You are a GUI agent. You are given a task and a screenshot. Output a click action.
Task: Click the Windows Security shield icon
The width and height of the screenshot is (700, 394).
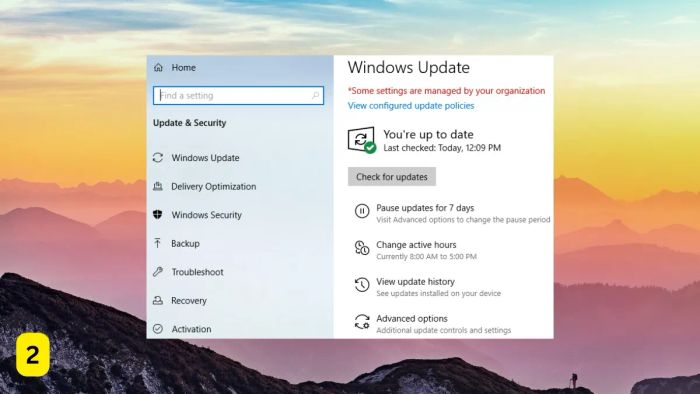pyautogui.click(x=158, y=215)
